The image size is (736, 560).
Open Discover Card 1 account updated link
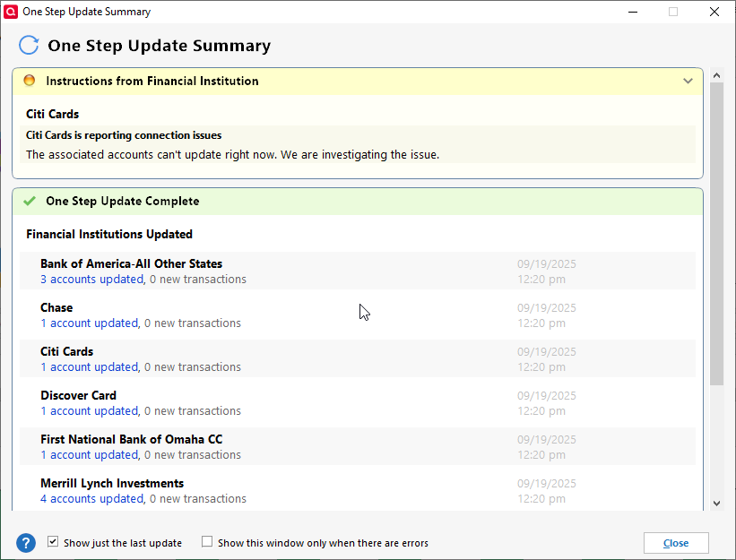[89, 411]
